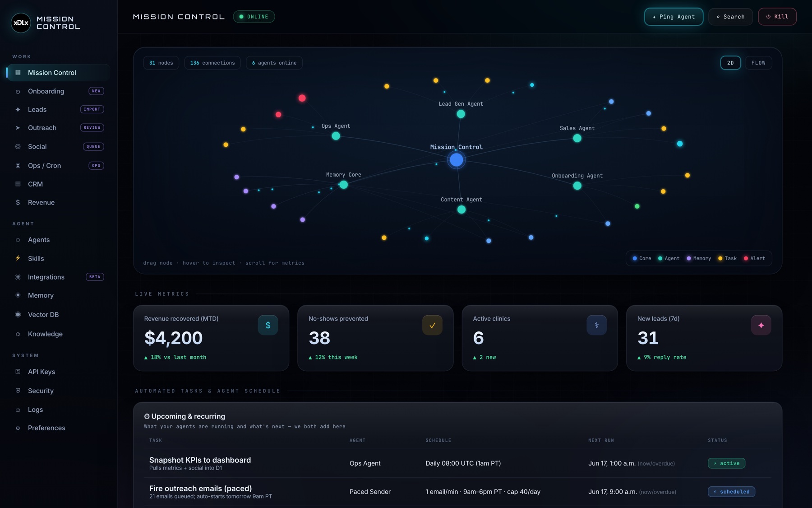Image resolution: width=812 pixels, height=508 pixels.
Task: Click the Onboarding clock icon in sidebar
Action: (x=18, y=92)
